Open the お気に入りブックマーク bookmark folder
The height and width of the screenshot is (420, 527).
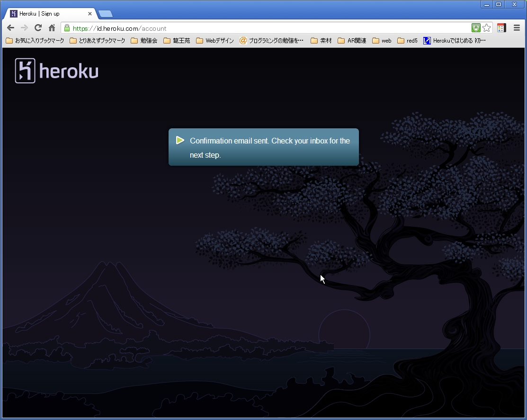point(35,41)
